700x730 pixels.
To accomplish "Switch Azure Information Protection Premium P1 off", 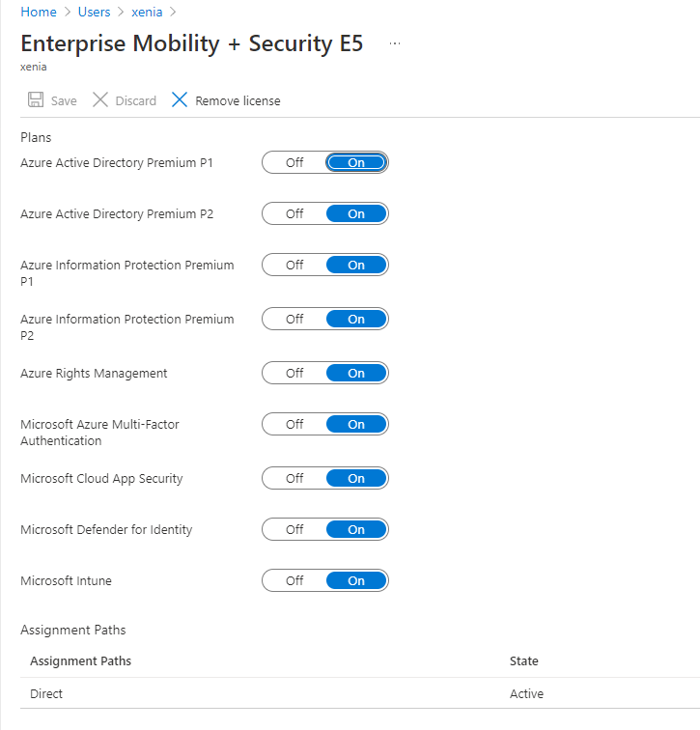I will coord(294,265).
